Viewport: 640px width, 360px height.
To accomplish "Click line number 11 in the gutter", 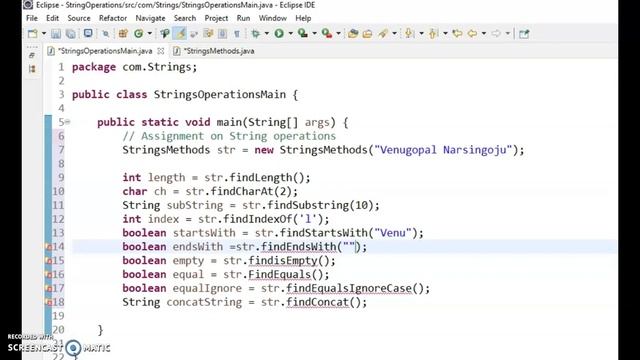I will 58,205.
